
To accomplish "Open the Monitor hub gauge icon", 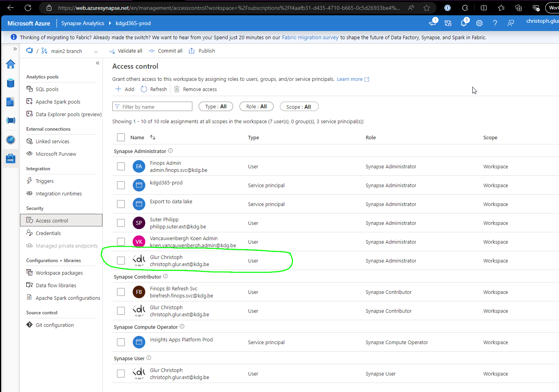I will (11, 139).
